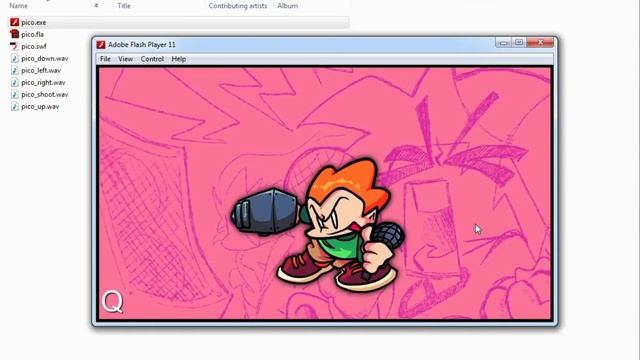Sort files by Album column header

click(287, 6)
